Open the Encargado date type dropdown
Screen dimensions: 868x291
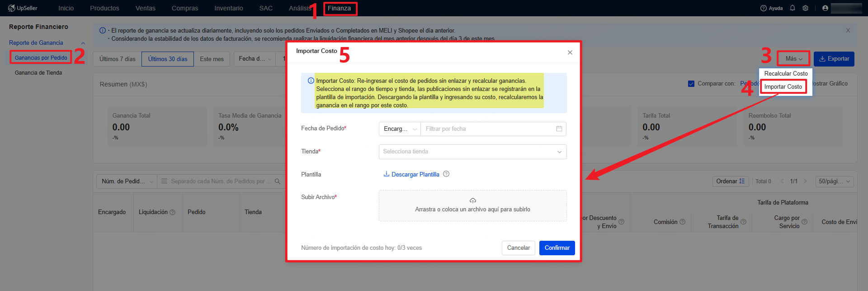click(400, 129)
